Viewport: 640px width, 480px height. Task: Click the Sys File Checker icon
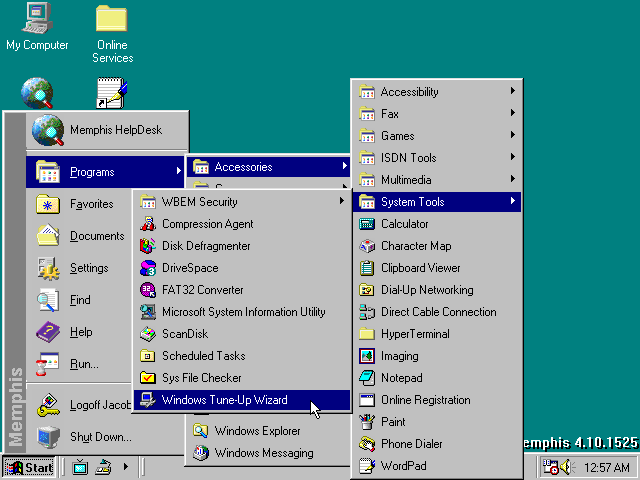148,378
